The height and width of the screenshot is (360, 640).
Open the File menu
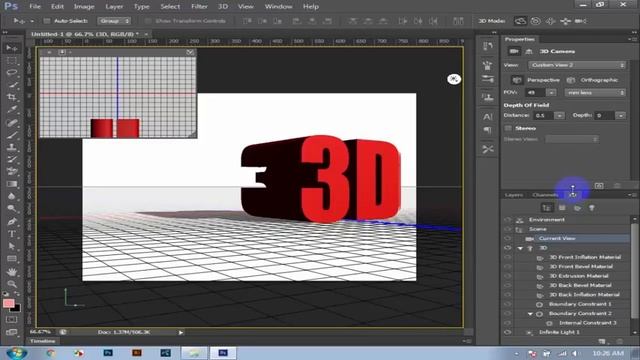pyautogui.click(x=35, y=7)
